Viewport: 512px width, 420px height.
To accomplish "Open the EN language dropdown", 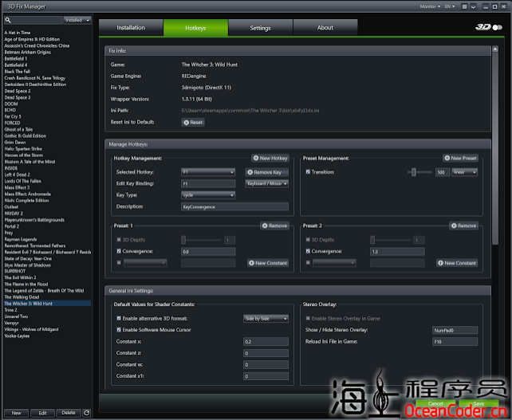I will [x=450, y=6].
